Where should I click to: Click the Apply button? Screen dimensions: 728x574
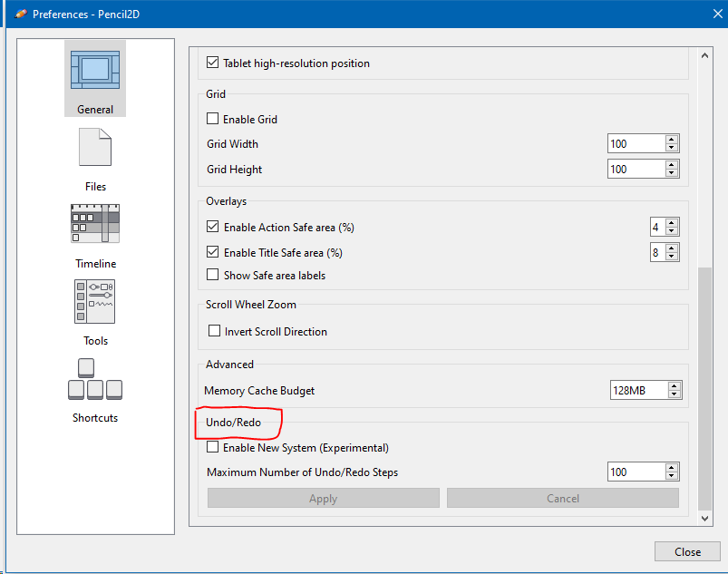[323, 498]
